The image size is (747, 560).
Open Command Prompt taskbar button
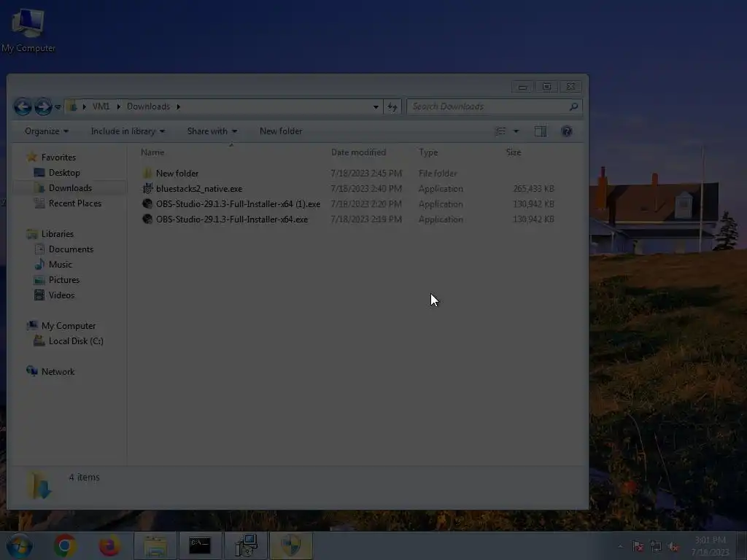click(x=200, y=545)
